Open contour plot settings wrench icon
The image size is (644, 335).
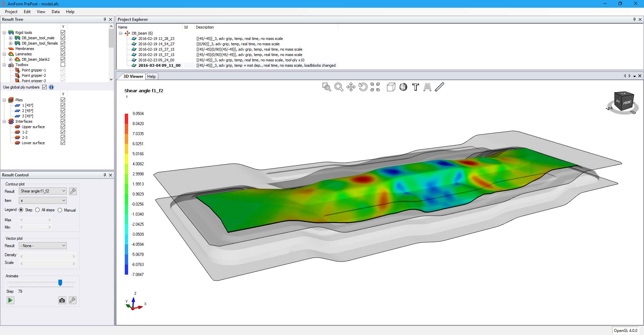point(73,191)
